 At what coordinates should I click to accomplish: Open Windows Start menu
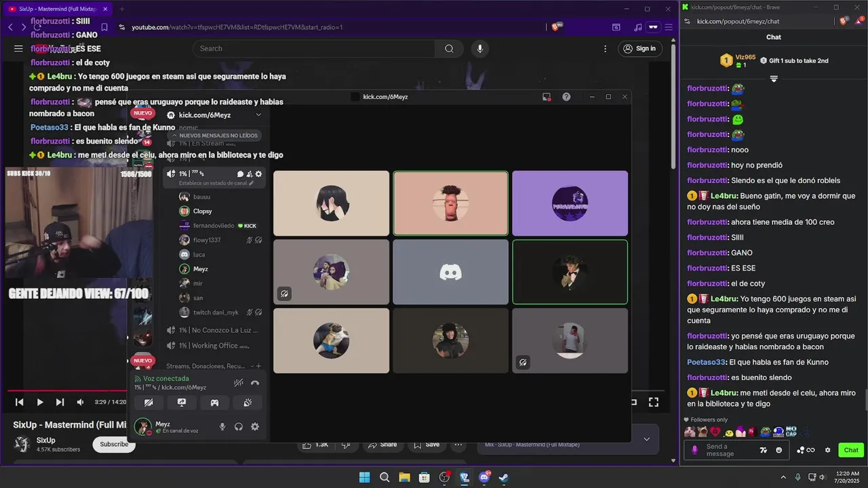pos(364,477)
